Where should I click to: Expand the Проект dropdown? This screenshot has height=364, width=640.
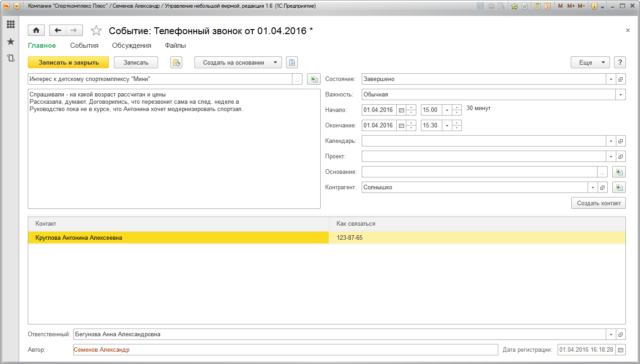click(x=611, y=157)
